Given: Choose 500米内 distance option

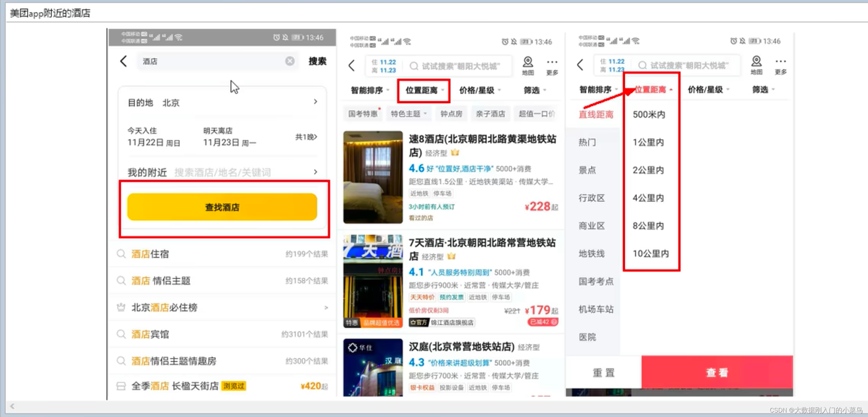Looking at the screenshot, I should point(649,114).
